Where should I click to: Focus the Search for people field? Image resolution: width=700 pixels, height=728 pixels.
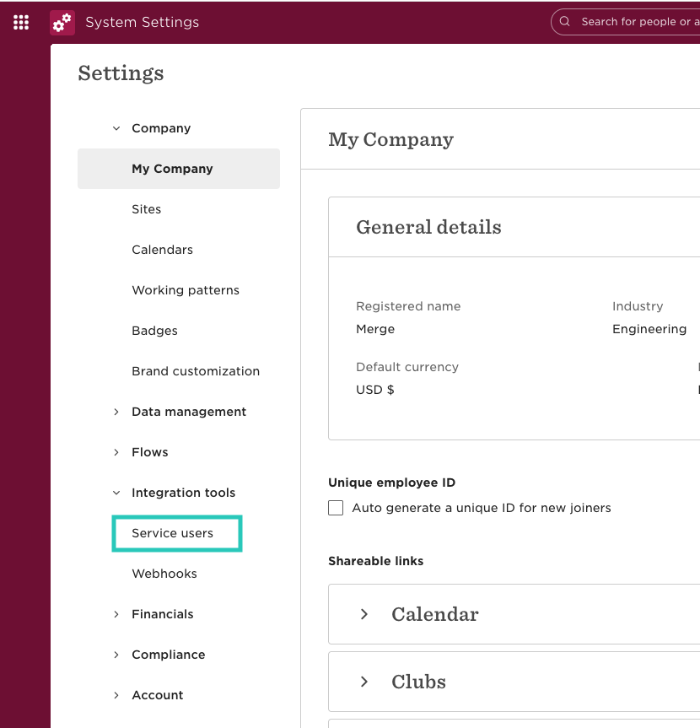pos(626,22)
